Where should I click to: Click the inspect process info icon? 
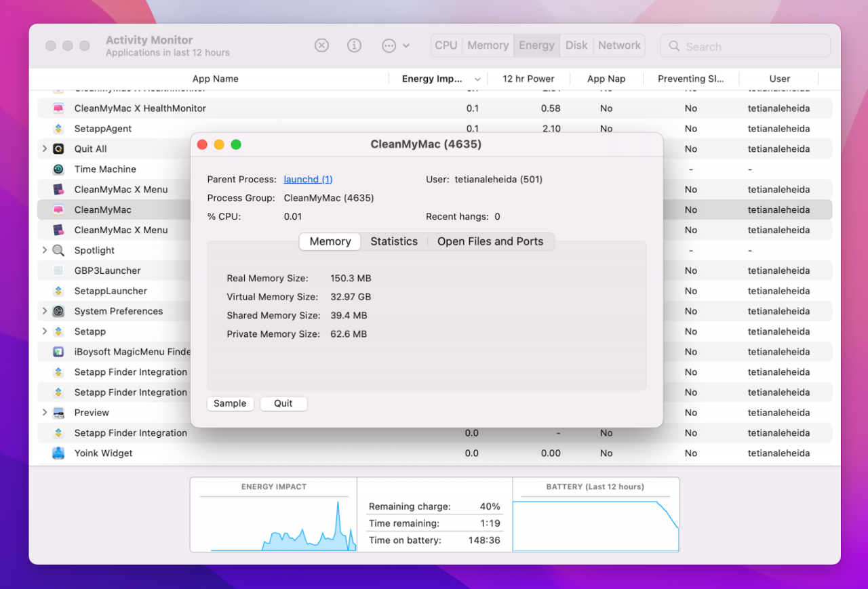(354, 45)
